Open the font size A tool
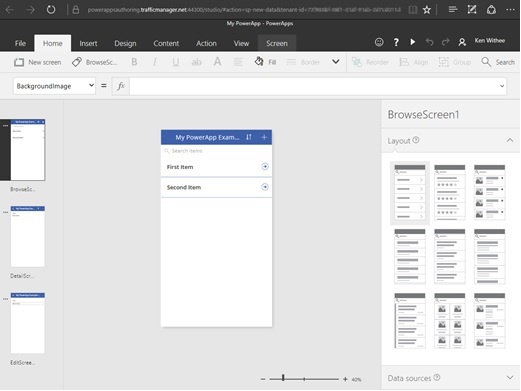521x391 pixels. click(x=217, y=62)
